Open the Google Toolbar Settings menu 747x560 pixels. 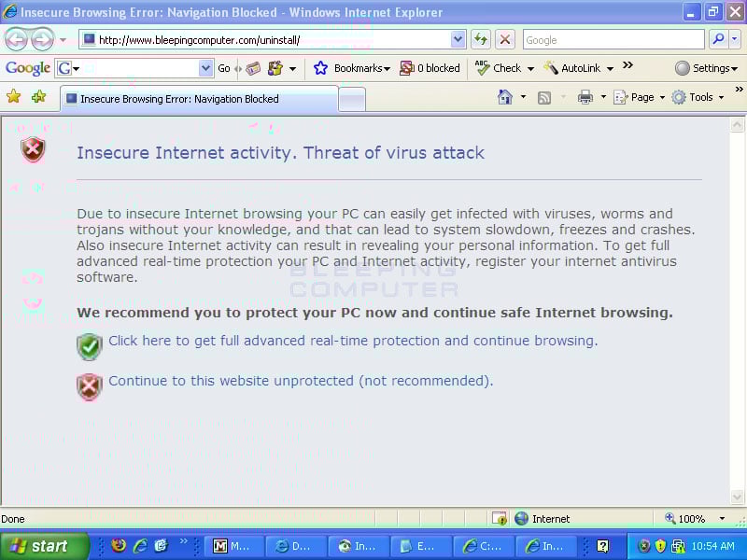706,68
